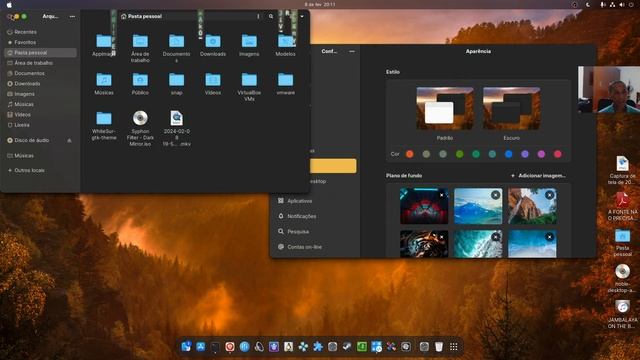Launch the Finder-style file manager from dock

coord(186,347)
